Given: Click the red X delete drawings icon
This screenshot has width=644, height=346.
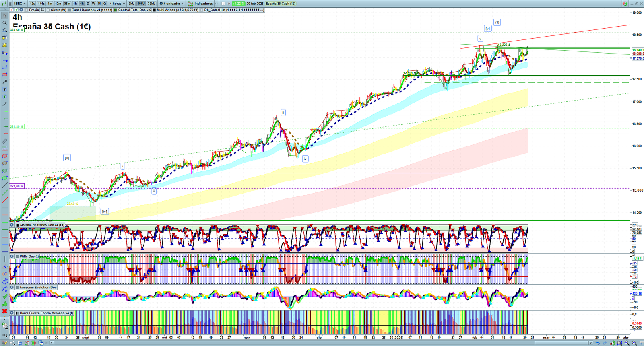Looking at the screenshot, I should 4,311.
